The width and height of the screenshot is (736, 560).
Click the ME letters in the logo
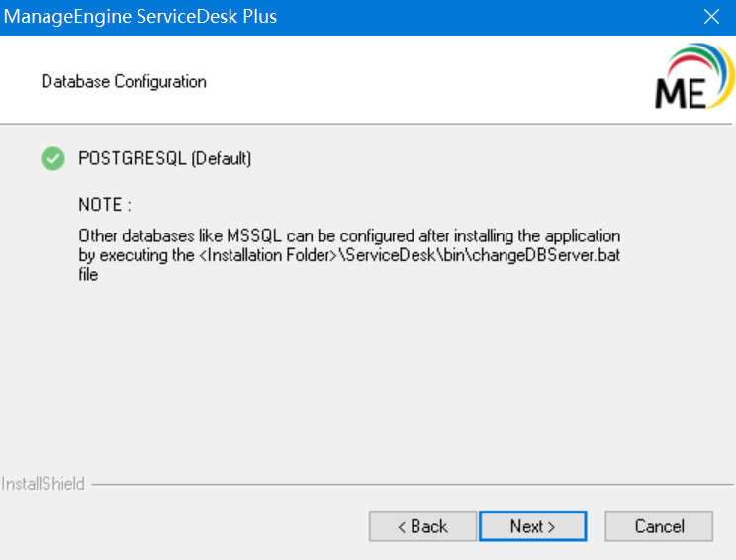(680, 92)
